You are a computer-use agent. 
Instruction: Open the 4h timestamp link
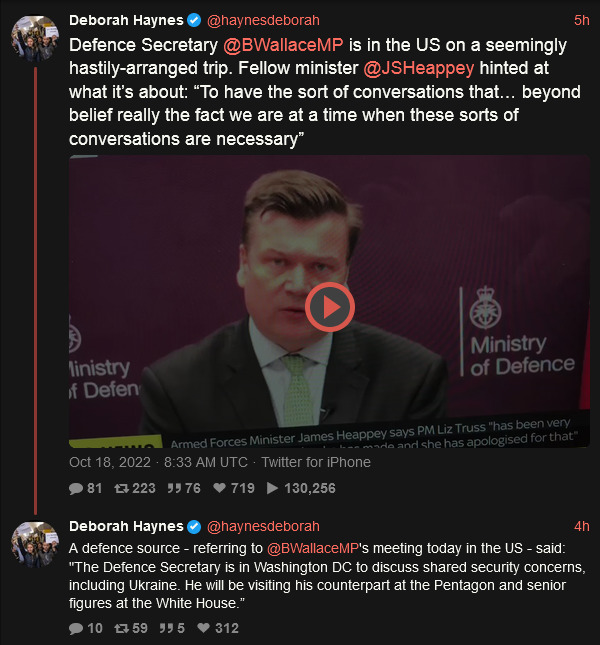(581, 526)
